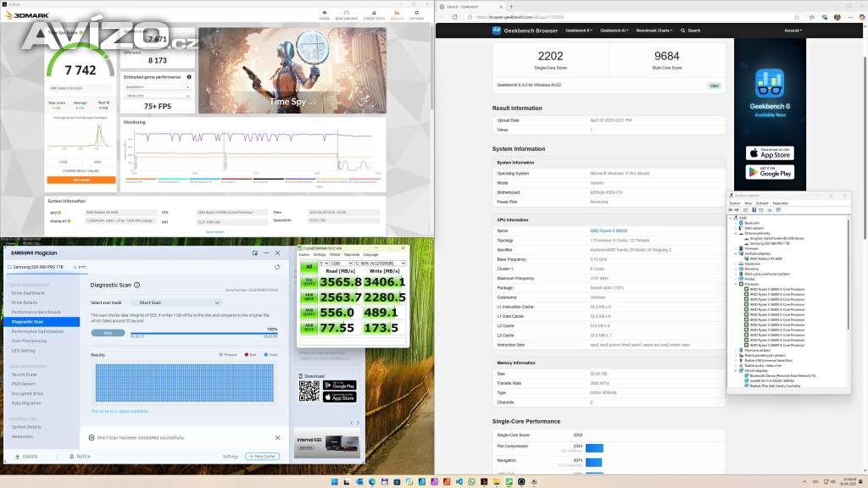Open Over Provisioning in Samsung Magician

point(29,341)
